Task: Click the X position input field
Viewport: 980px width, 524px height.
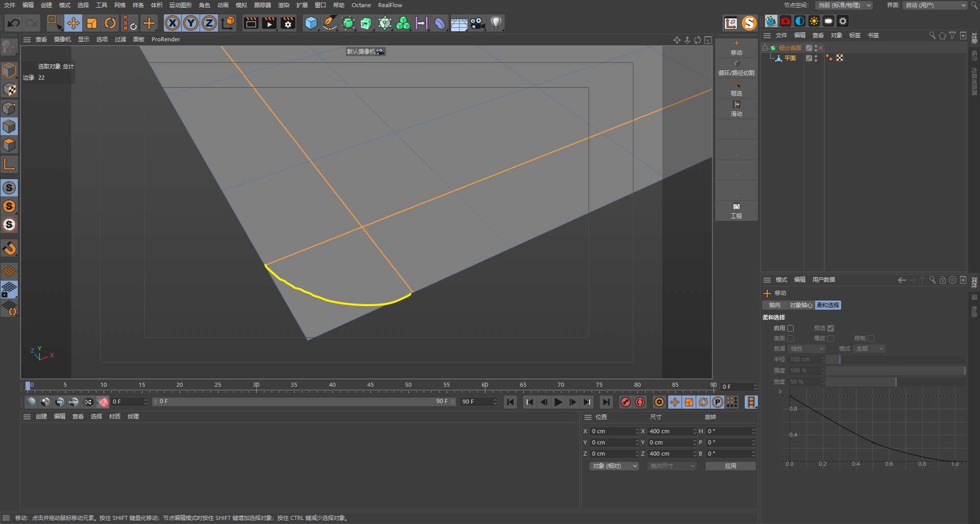Action: click(615, 431)
